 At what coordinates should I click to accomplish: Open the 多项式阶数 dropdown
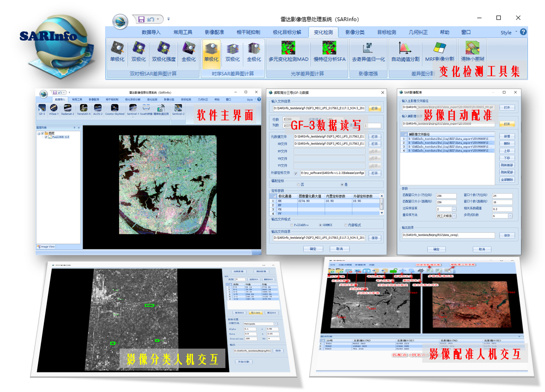[x=510, y=216]
